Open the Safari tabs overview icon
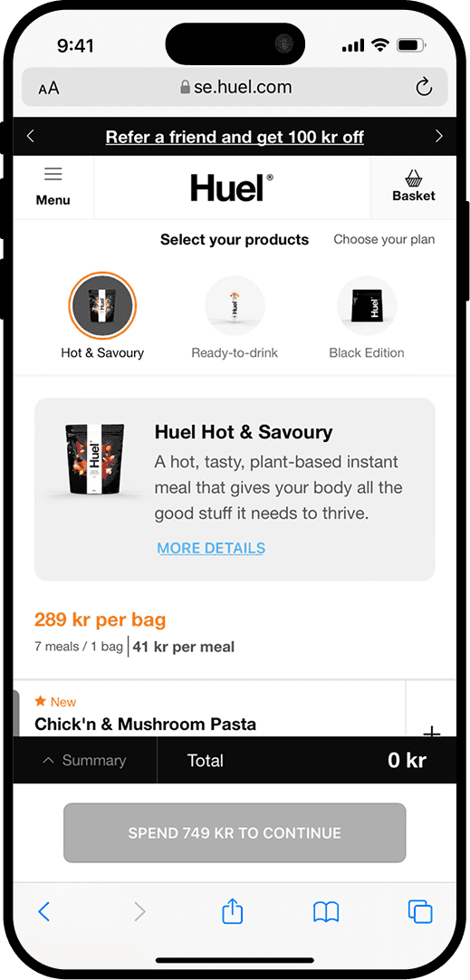Image resolution: width=470 pixels, height=980 pixels. click(x=420, y=912)
